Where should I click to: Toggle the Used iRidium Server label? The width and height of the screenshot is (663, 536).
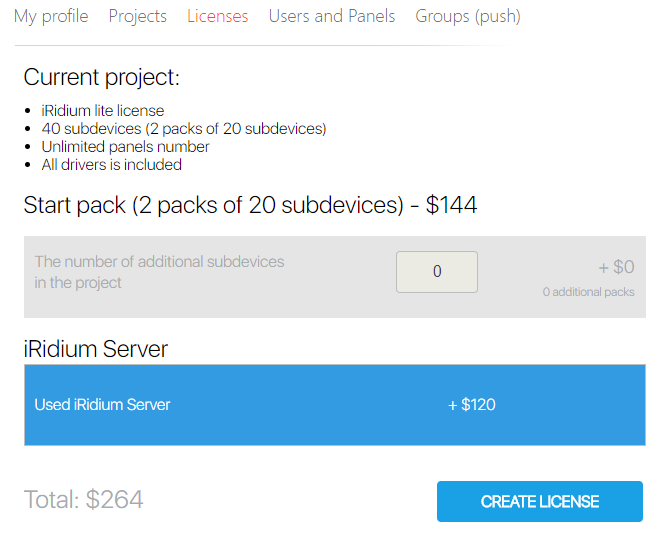103,405
